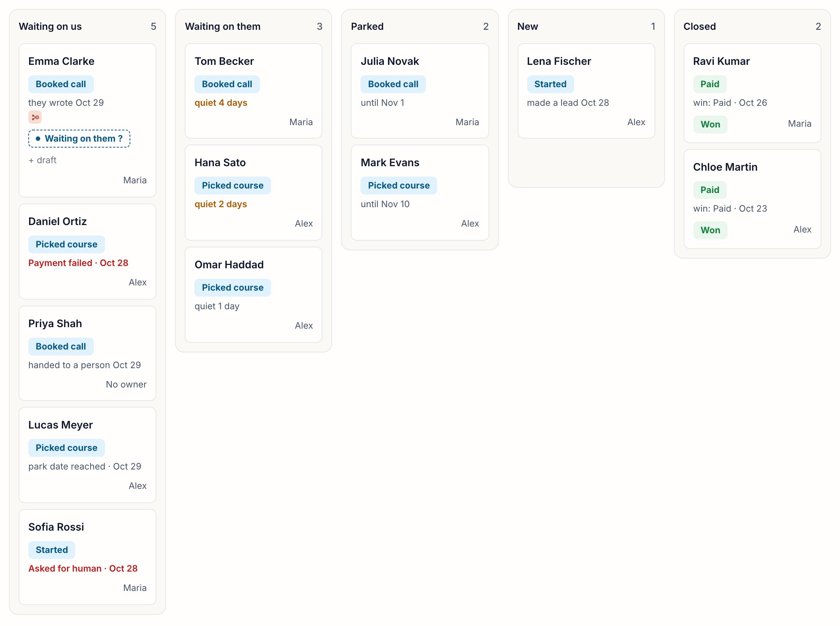Screen dimensions: 840x626
Task: Click the 'New' column header
Action: 528,26
